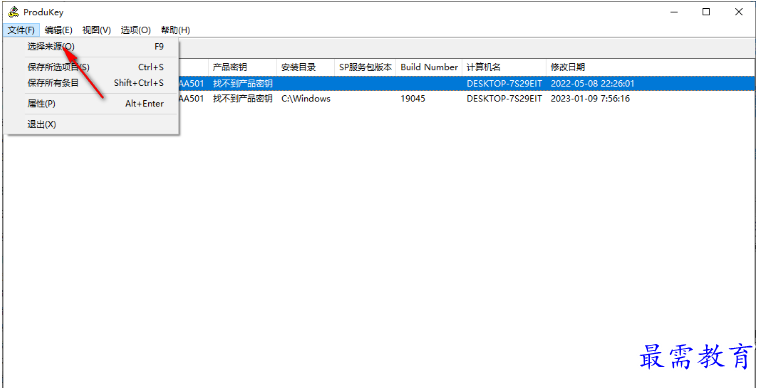The image size is (761, 388).
Task: Click 找不到产品密钥 in the highlighted row
Action: [x=243, y=84]
